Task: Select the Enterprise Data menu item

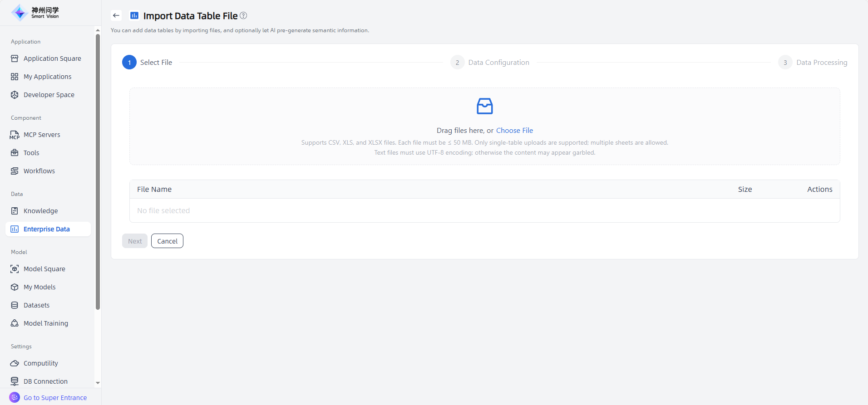Action: pos(47,229)
